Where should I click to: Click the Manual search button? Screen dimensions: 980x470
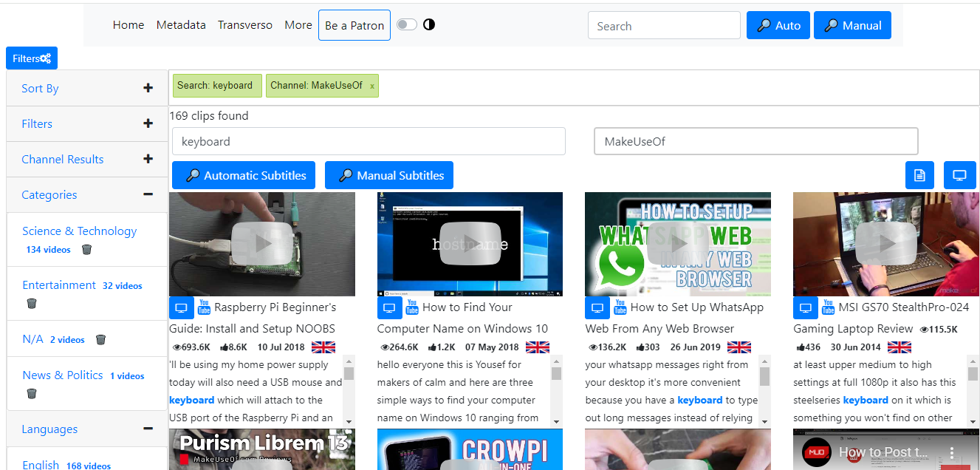(852, 25)
